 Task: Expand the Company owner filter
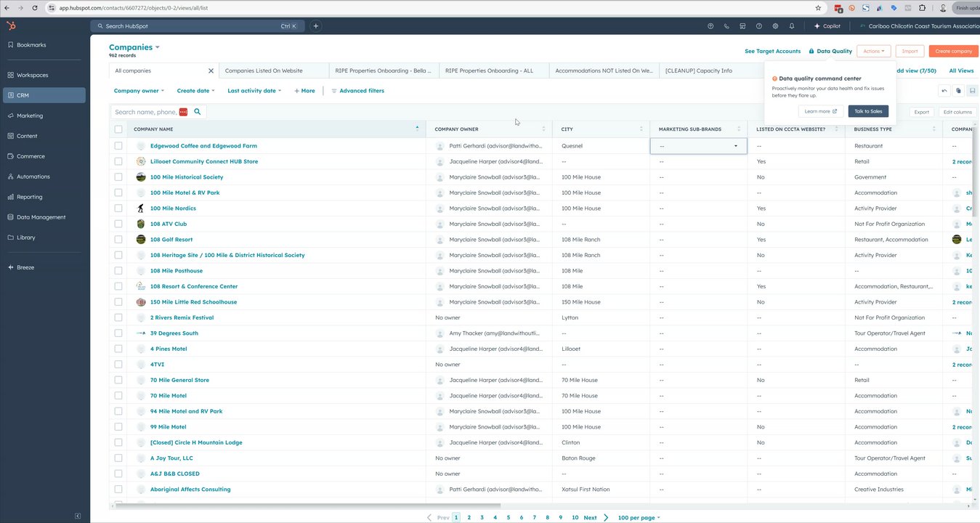(x=139, y=91)
